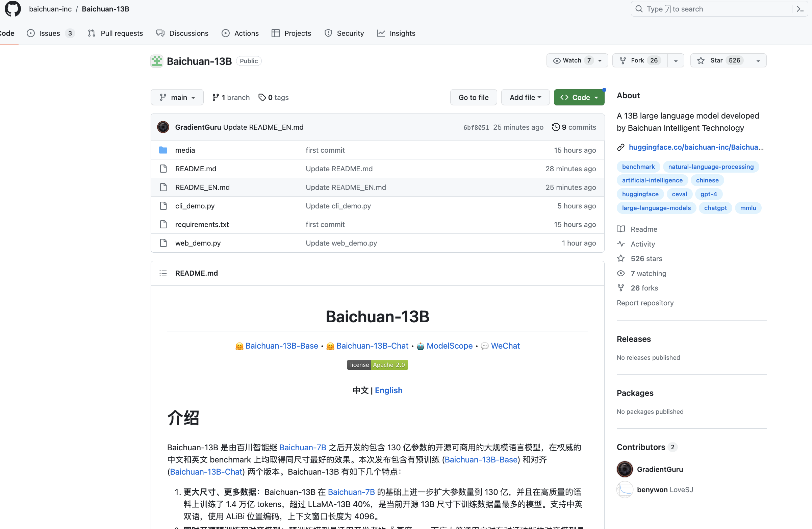
Task: Star the Baichuan-13B repository
Action: click(x=720, y=60)
